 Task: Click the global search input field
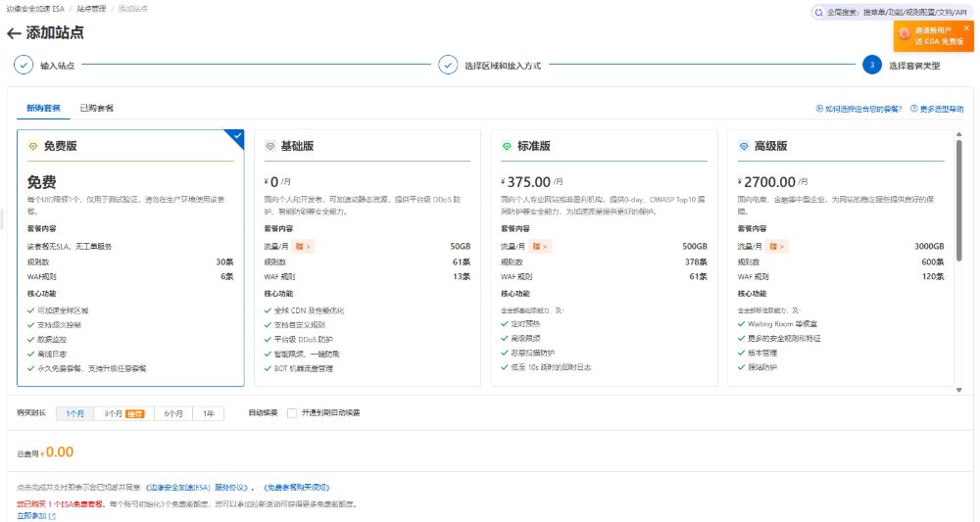coord(897,12)
